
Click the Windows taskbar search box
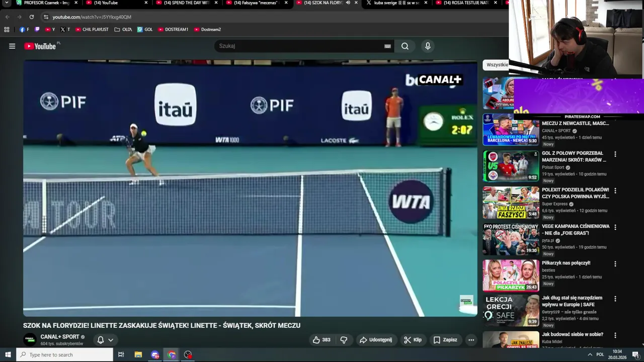coord(65,354)
